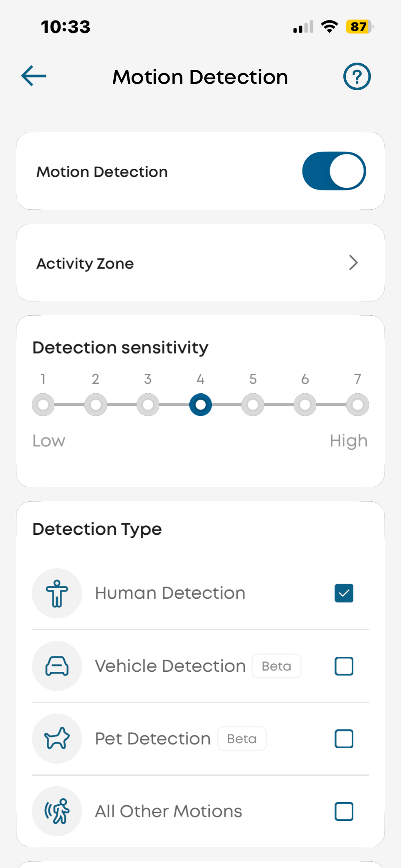Turn off the Motion Detection switch
This screenshot has height=868, width=401.
[334, 171]
